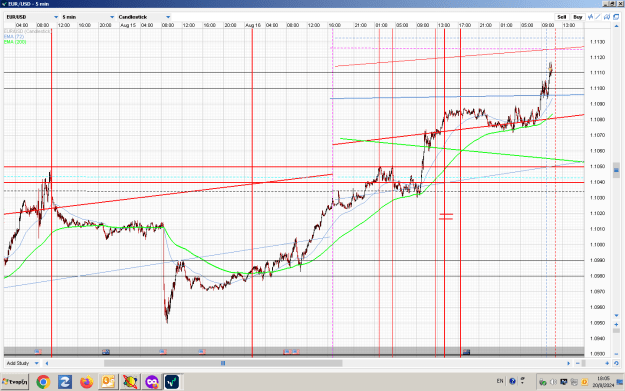Image resolution: width=625 pixels, height=391 pixels.
Task: Open the purple mask app in taskbar
Action: coord(151,382)
